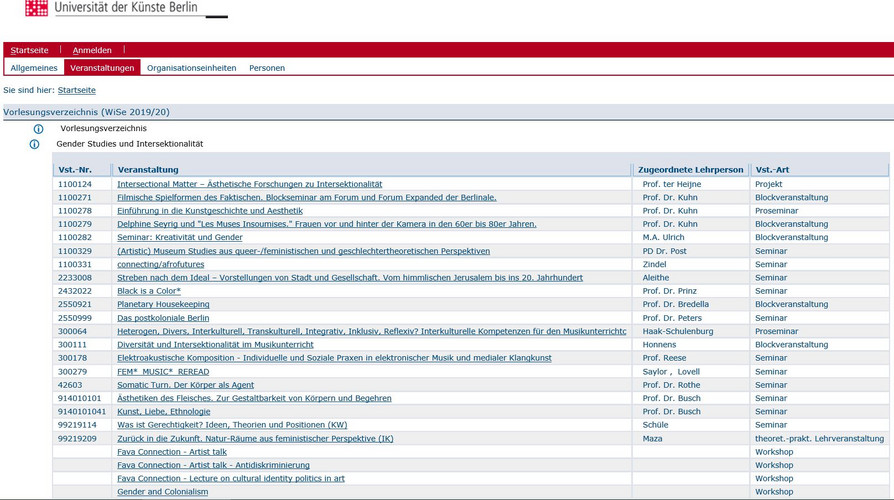The height and width of the screenshot is (500, 894).
Task: Open Seminar: Kreativität und Gender
Action: pos(180,237)
